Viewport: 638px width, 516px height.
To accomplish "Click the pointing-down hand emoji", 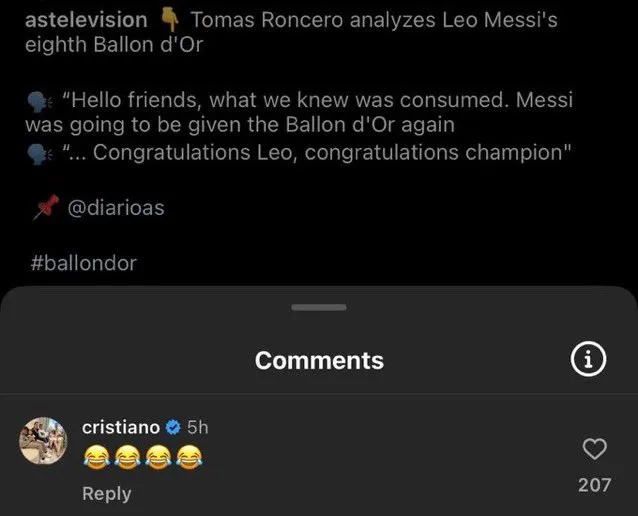I will 167,20.
